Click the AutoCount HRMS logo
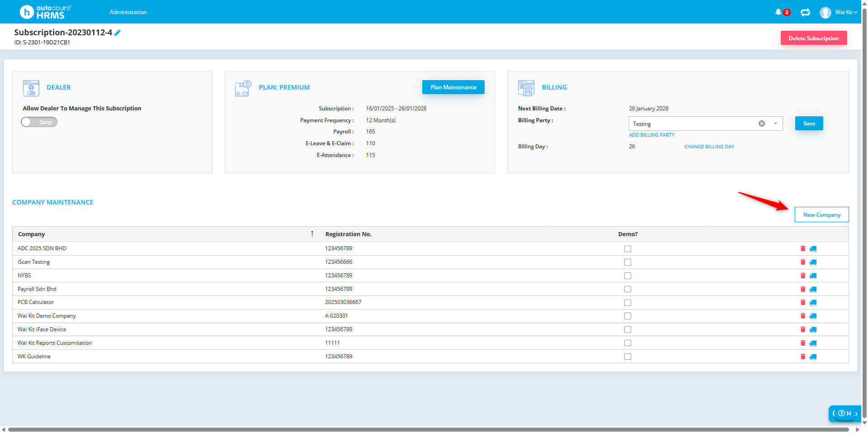Image resolution: width=868 pixels, height=433 pixels. point(46,12)
